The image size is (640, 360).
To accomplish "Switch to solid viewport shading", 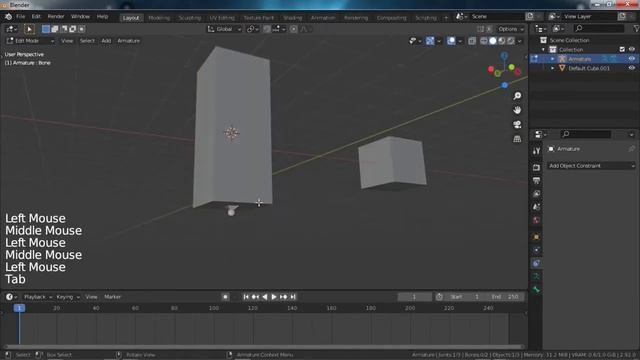I will click(x=493, y=41).
